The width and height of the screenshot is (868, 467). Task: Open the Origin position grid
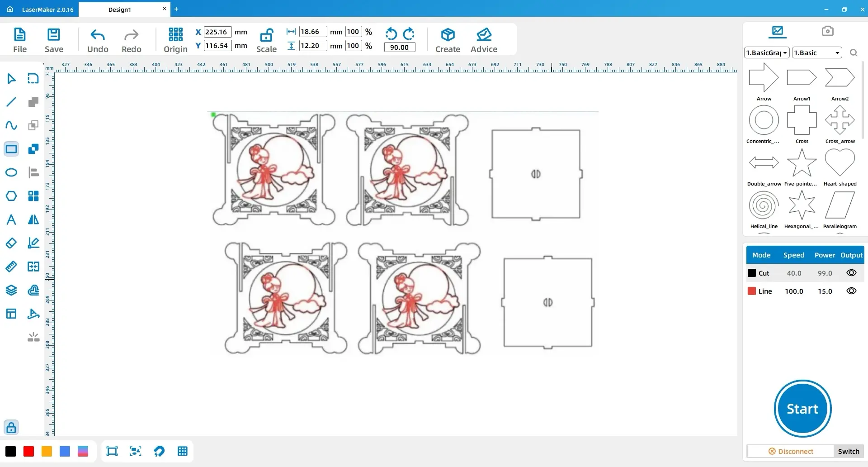coord(175,40)
